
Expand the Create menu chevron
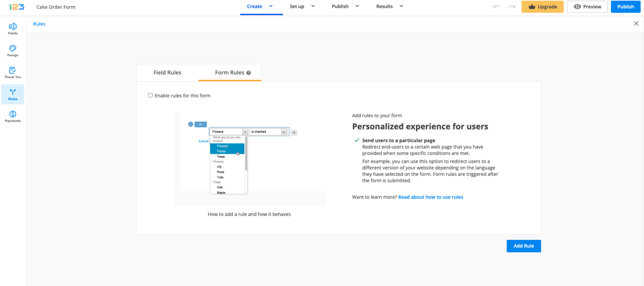click(271, 6)
